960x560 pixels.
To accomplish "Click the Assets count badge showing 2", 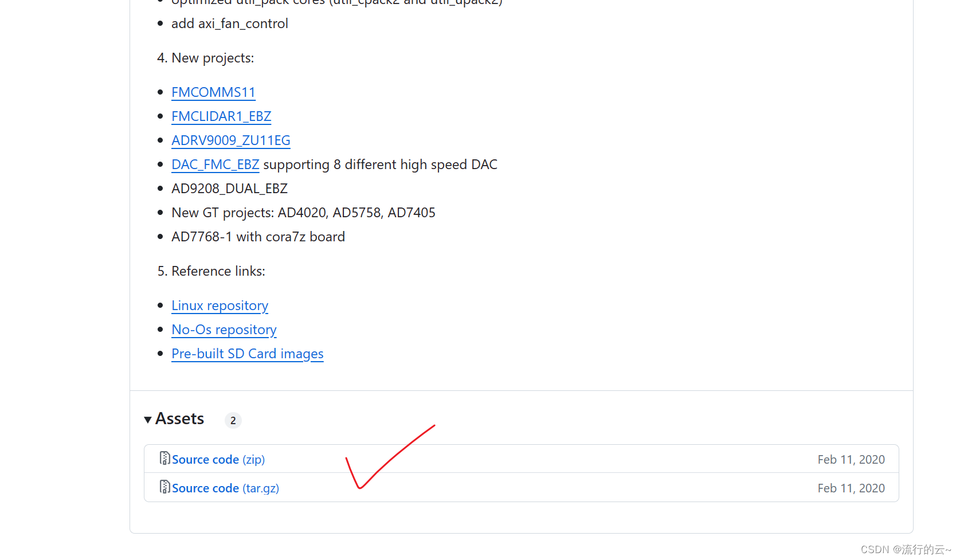I will pos(233,420).
